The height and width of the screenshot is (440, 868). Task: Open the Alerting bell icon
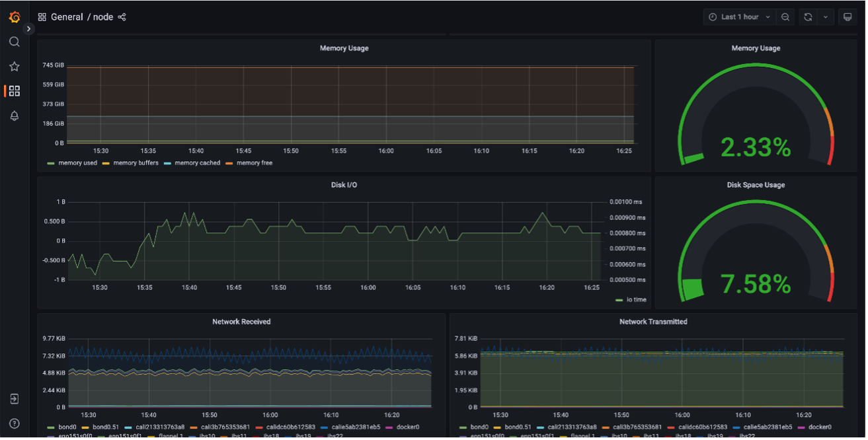[x=14, y=116]
